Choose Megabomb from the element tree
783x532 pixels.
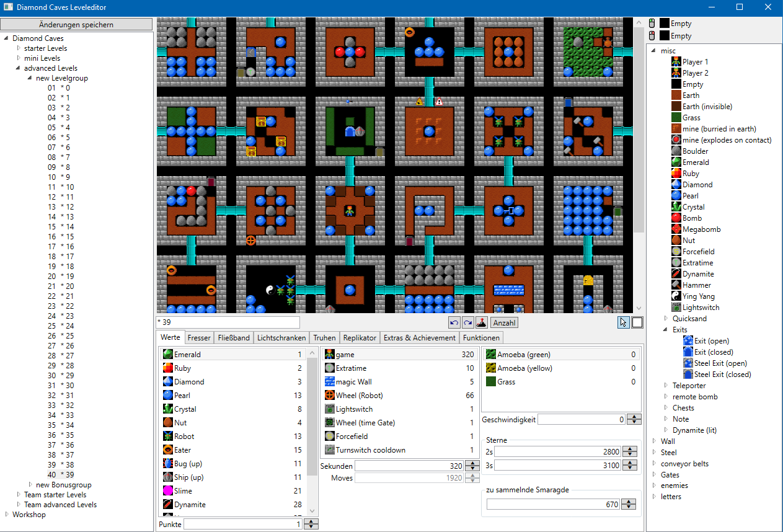pos(701,229)
